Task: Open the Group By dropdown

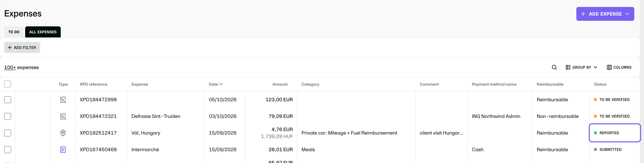Action: (581, 67)
